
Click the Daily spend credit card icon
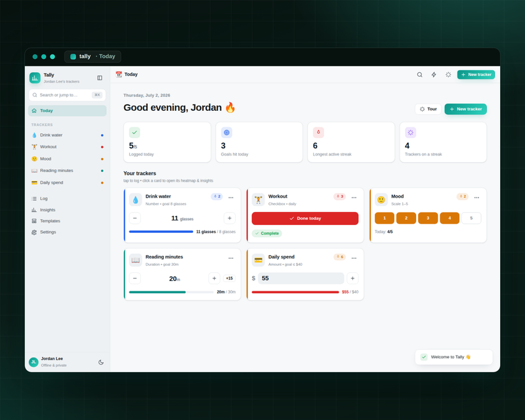(258, 261)
